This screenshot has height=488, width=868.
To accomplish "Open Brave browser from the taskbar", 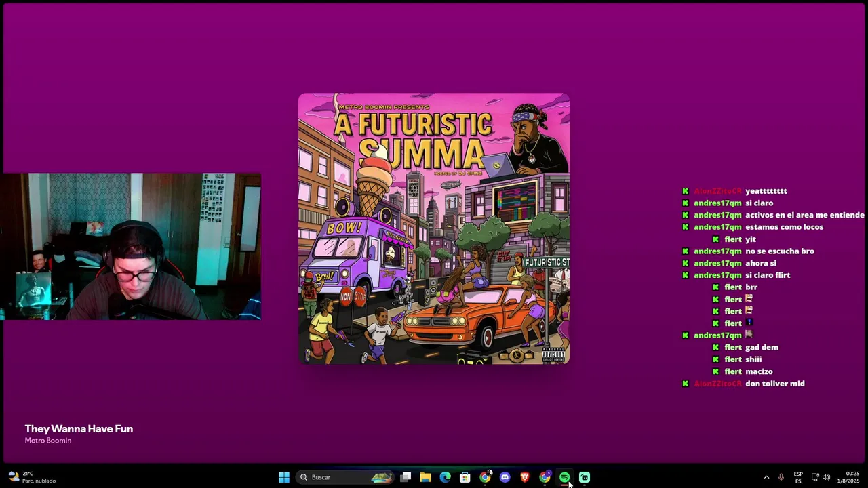I will coord(524,477).
